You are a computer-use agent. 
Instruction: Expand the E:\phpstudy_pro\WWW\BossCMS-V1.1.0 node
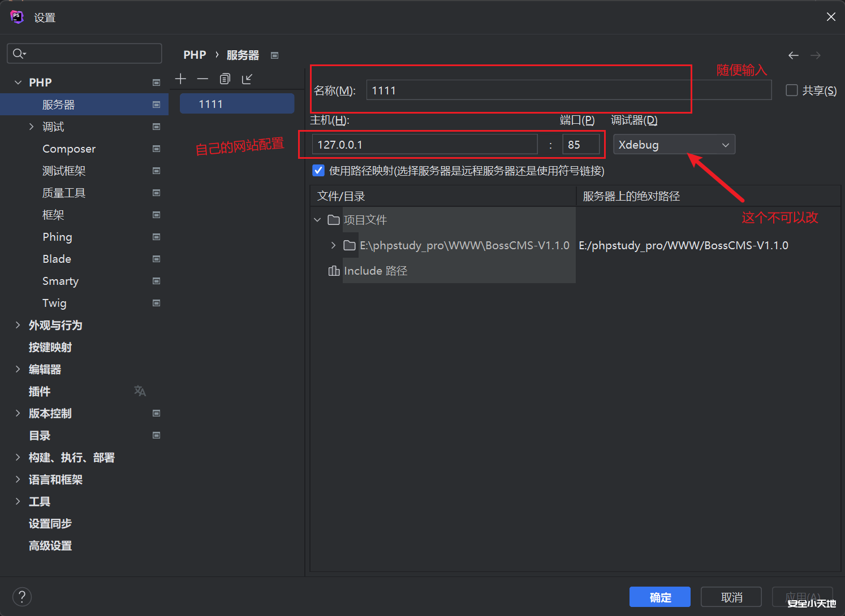(x=333, y=245)
